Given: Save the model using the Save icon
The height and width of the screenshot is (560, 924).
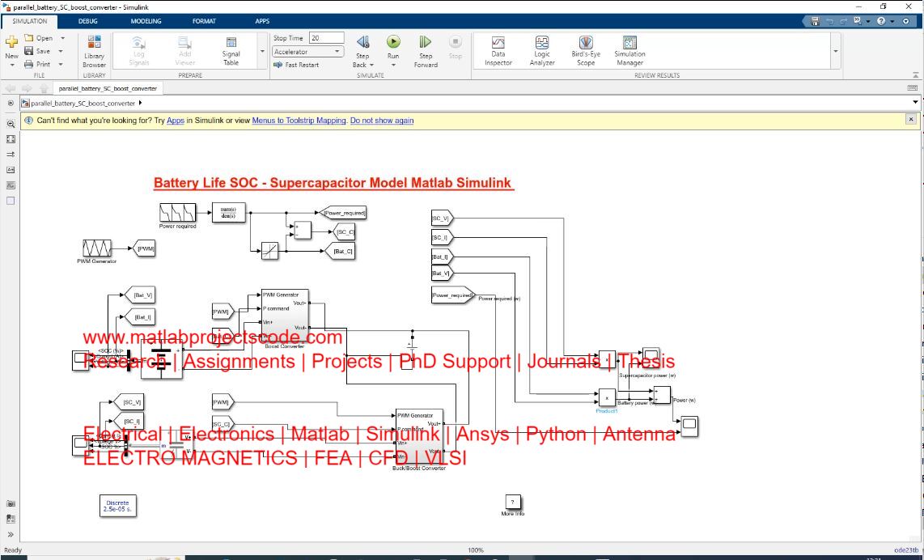Looking at the screenshot, I should point(29,51).
